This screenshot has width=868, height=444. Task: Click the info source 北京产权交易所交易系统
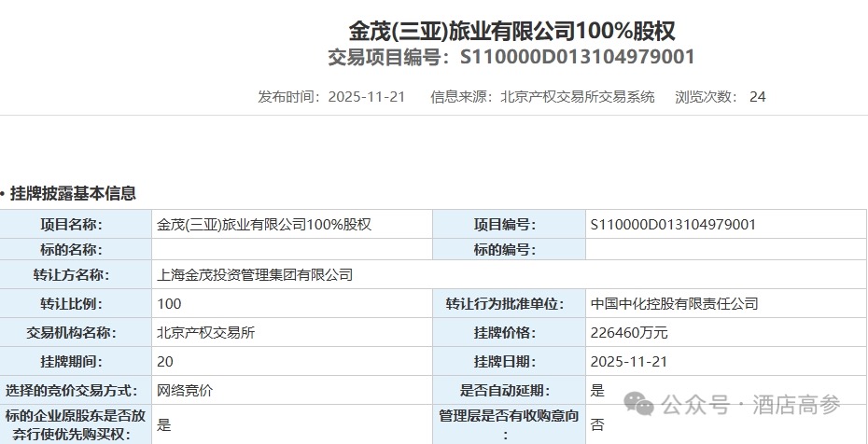(578, 97)
